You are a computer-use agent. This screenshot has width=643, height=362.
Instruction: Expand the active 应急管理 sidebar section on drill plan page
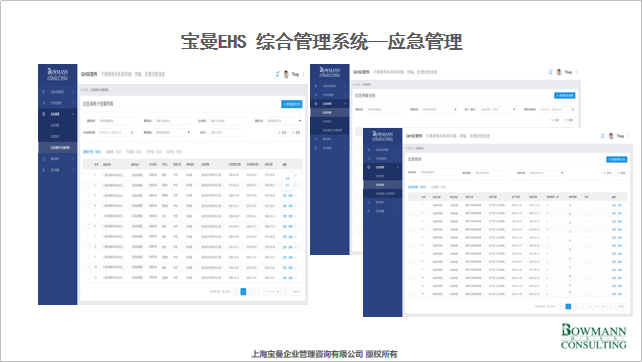(57, 114)
